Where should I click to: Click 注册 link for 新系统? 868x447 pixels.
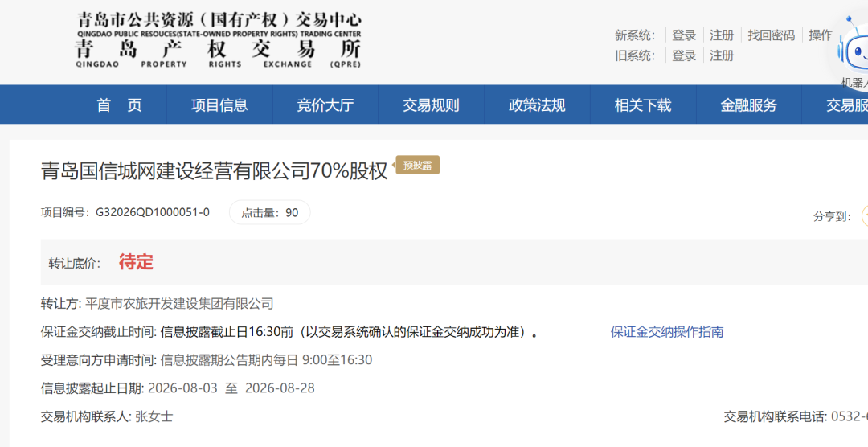coord(722,35)
